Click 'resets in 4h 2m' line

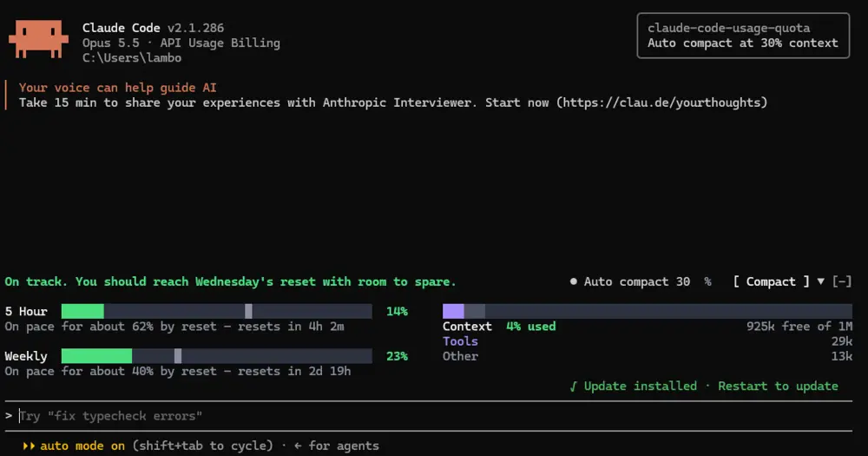tap(291, 327)
